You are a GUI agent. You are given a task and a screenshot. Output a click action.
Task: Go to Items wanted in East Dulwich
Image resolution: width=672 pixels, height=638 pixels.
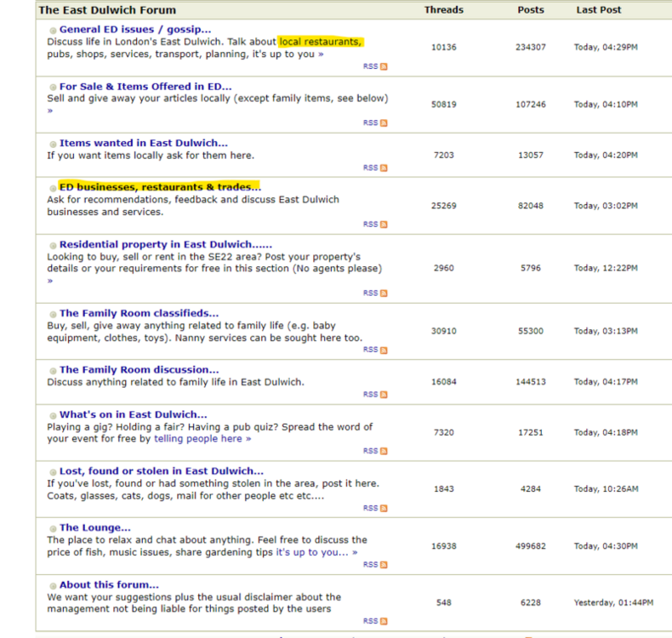[143, 144]
